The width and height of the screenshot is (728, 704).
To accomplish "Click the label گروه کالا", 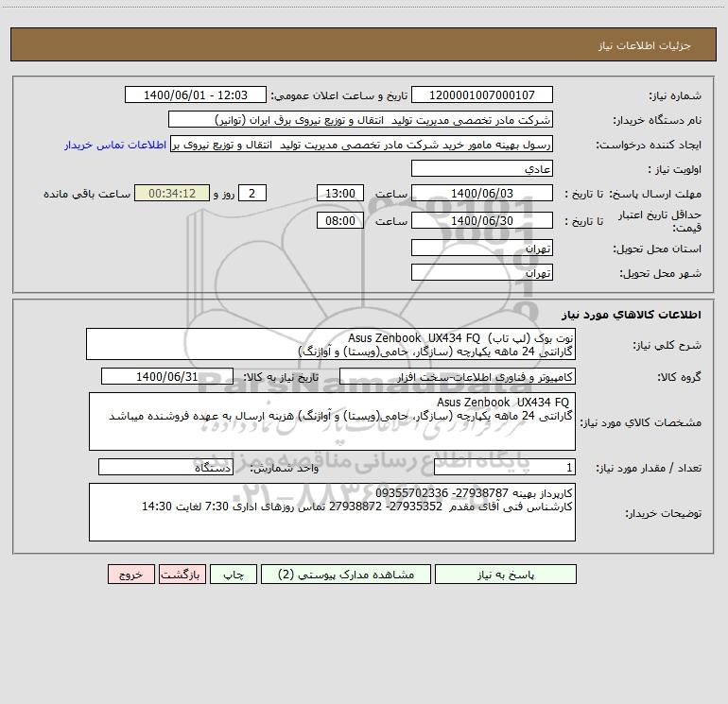I will click(x=679, y=378).
